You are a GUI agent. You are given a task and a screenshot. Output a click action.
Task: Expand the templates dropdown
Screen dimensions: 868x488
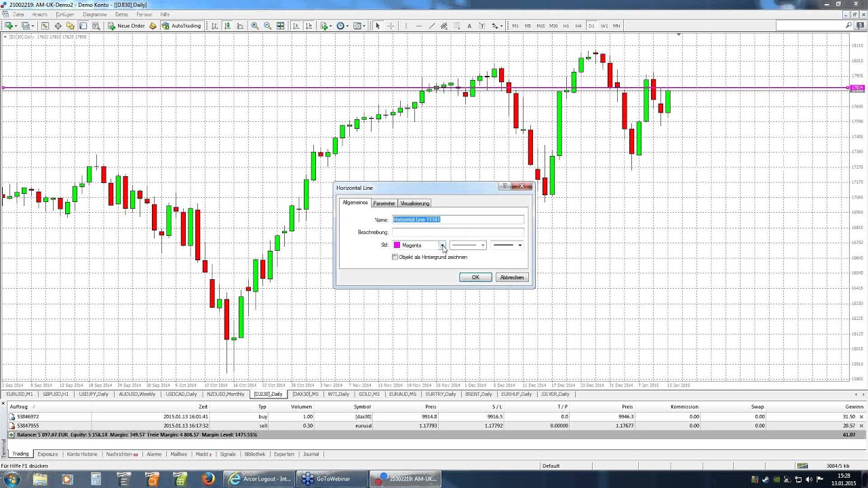(x=365, y=26)
